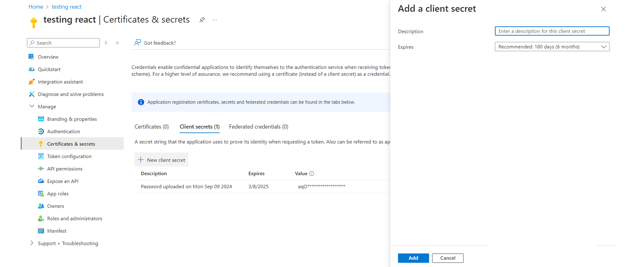
Task: Click the search magnifier icon
Action: tap(32, 43)
